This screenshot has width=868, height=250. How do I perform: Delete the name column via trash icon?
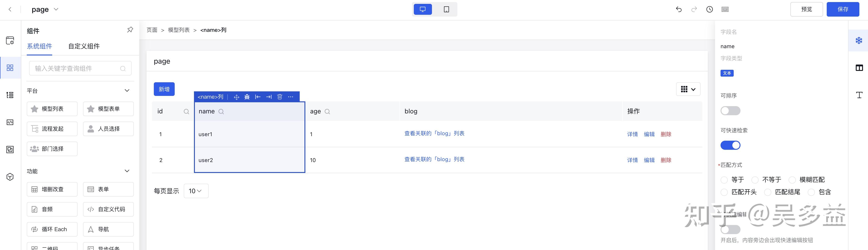[279, 97]
